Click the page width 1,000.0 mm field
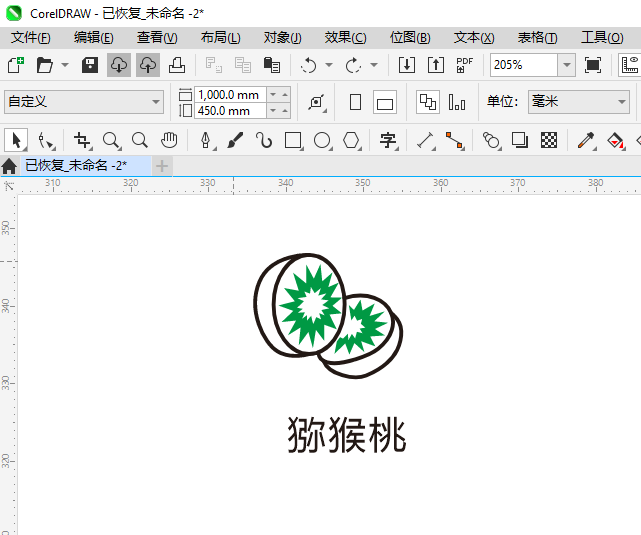This screenshot has height=535, width=641. click(x=231, y=95)
